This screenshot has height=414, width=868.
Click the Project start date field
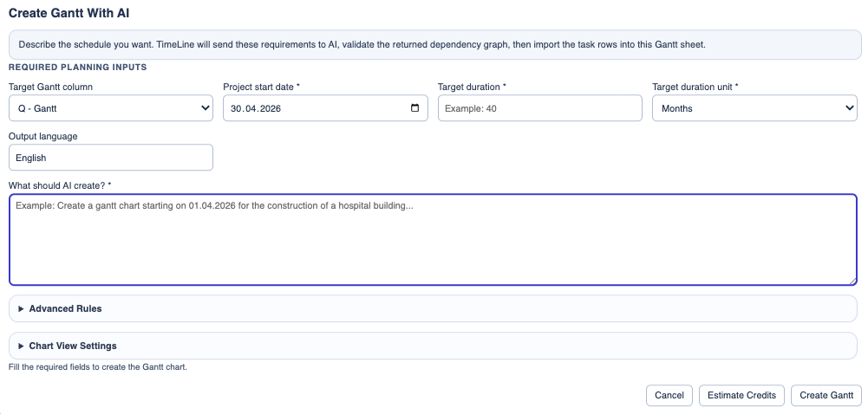(x=325, y=107)
